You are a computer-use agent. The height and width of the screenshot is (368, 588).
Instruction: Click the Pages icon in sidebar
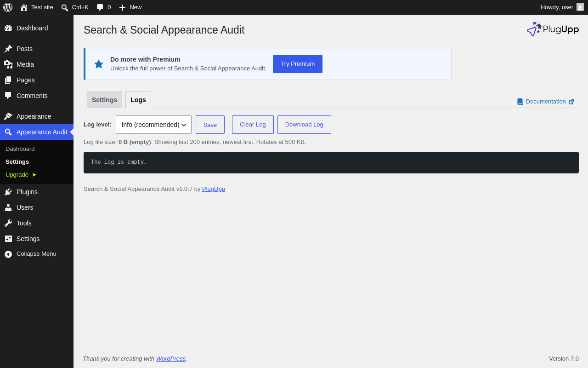point(8,80)
